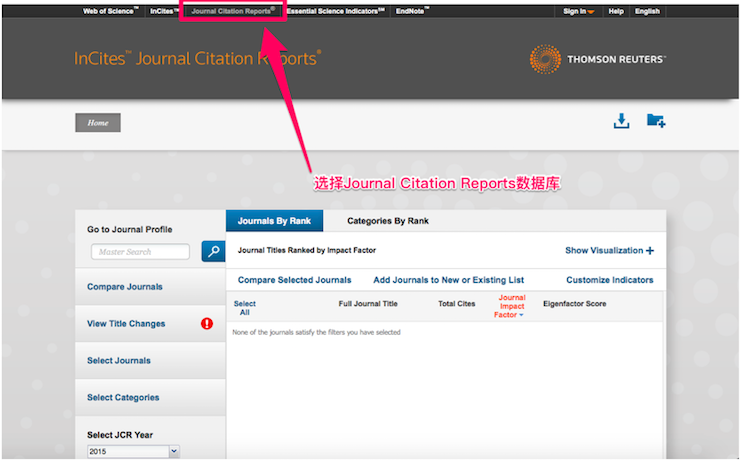Image resolution: width=740 pixels, height=460 pixels.
Task: Click Total Cites column header
Action: click(456, 304)
